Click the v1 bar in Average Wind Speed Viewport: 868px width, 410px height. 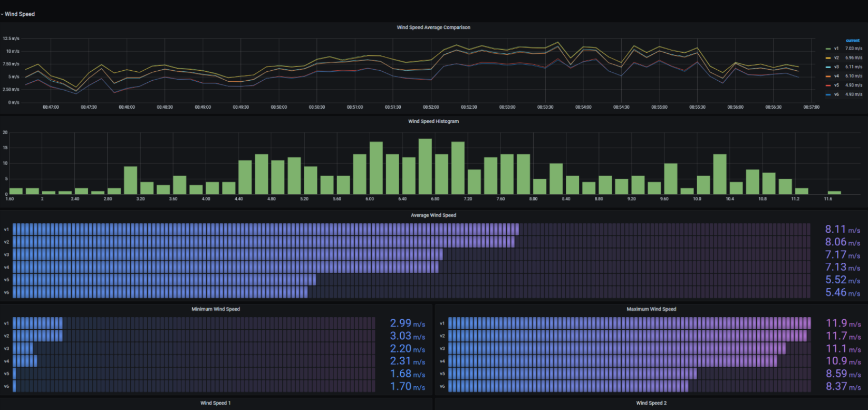click(x=266, y=229)
